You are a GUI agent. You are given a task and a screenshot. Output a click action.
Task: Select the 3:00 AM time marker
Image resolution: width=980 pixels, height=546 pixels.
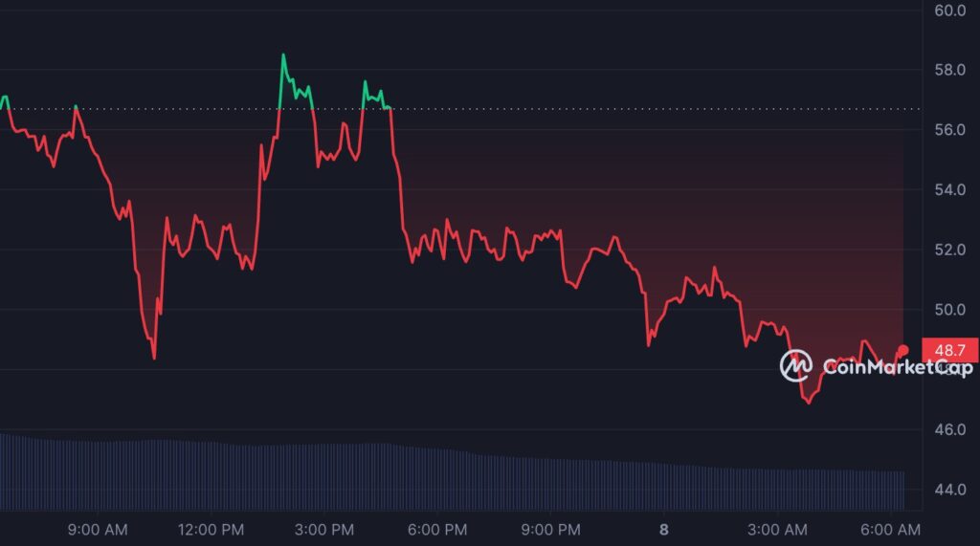(777, 529)
